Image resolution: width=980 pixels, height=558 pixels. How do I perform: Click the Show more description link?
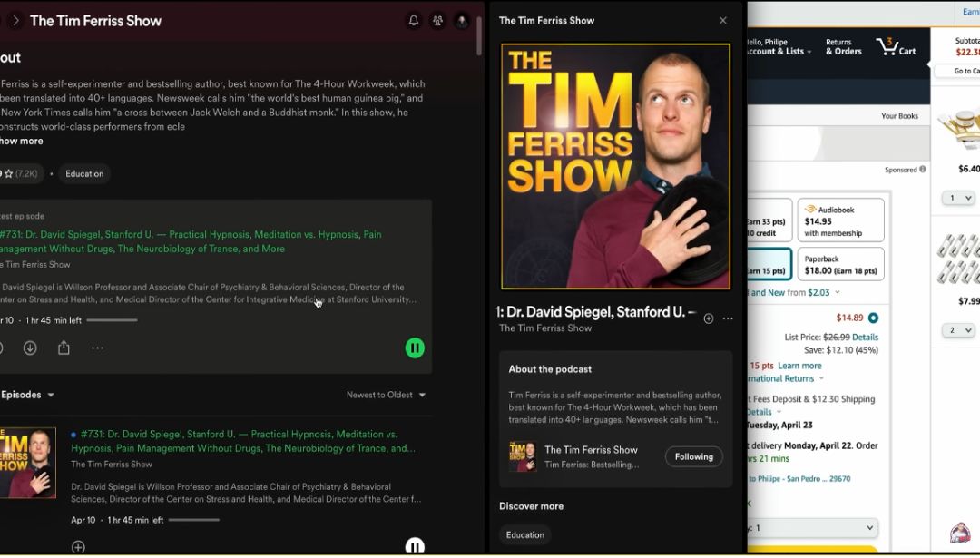[21, 142]
